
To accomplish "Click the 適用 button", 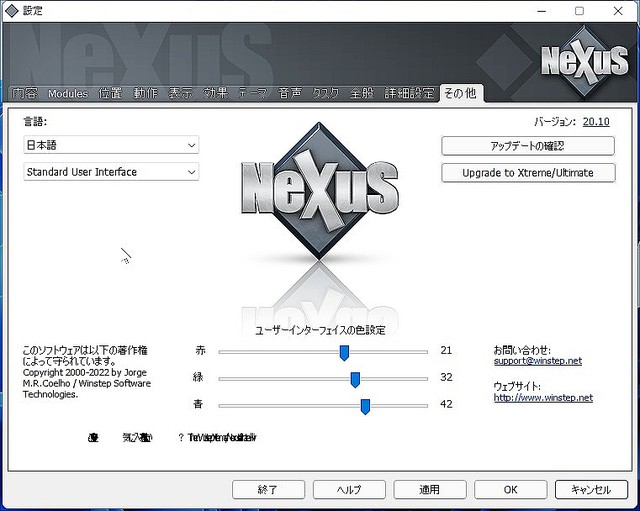I will tap(430, 490).
